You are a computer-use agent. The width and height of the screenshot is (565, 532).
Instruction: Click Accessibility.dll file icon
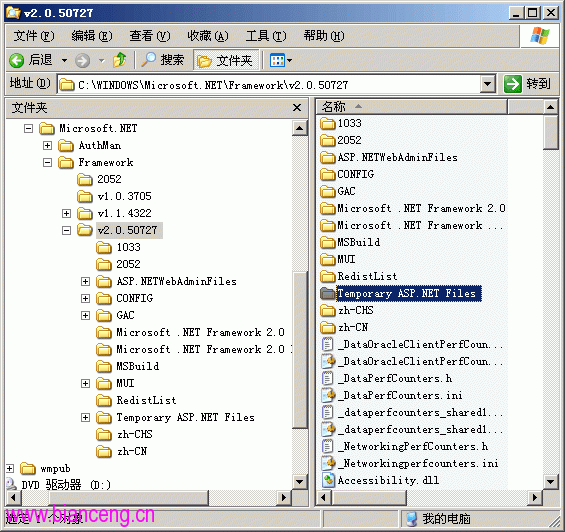tap(328, 480)
